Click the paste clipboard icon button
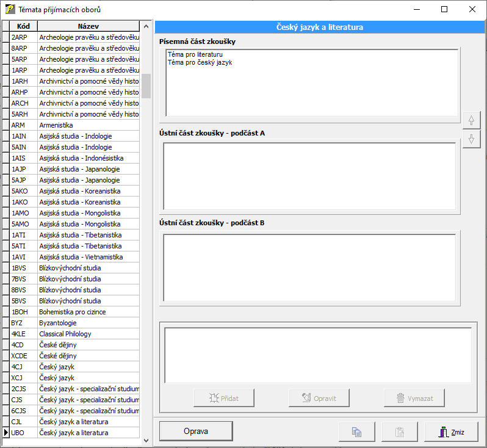The image size is (487, 448). pos(400,432)
